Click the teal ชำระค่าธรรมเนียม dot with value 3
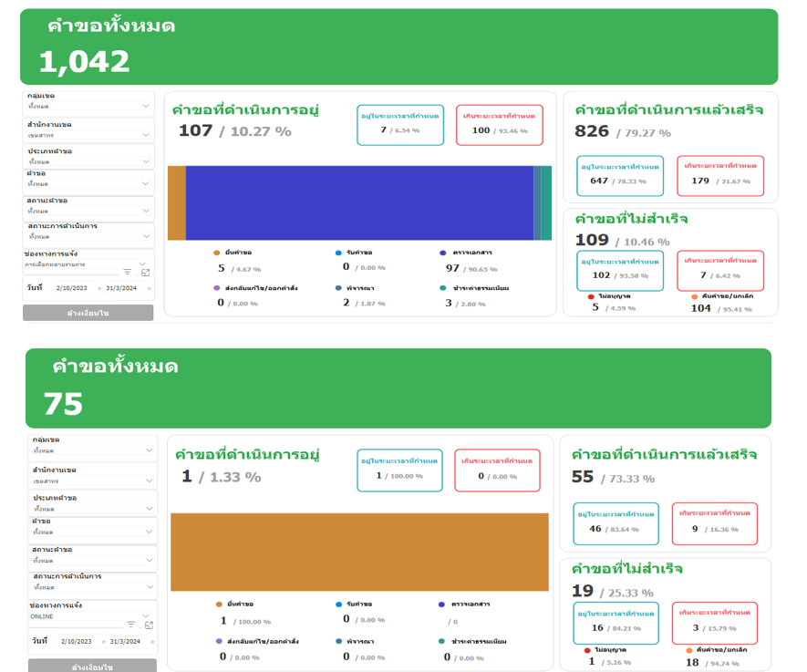 click(443, 288)
